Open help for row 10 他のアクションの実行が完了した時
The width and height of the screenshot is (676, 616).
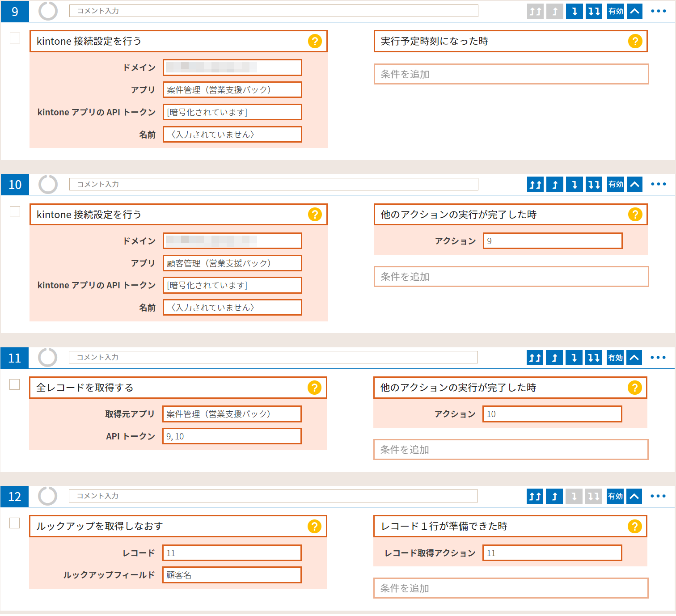coord(635,215)
